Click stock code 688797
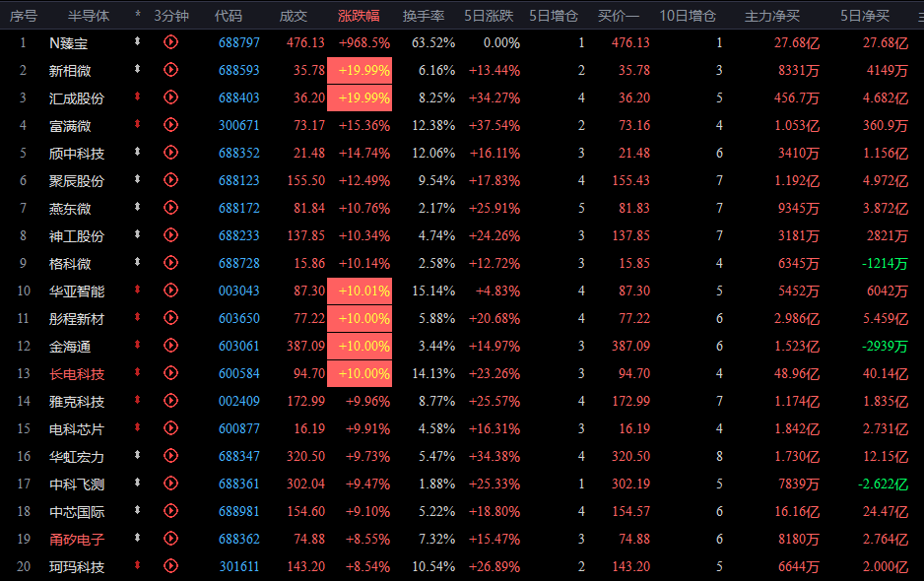Image resolution: width=924 pixels, height=581 pixels. click(x=238, y=43)
